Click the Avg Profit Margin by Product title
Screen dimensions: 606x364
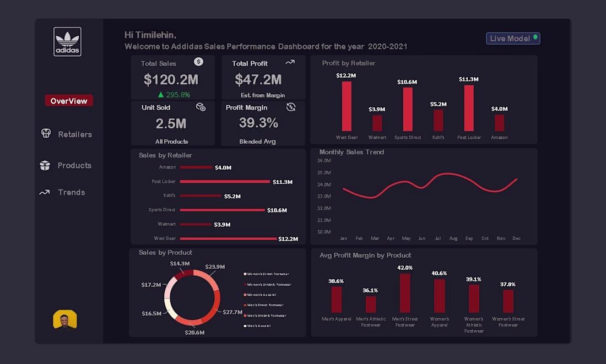365,255
